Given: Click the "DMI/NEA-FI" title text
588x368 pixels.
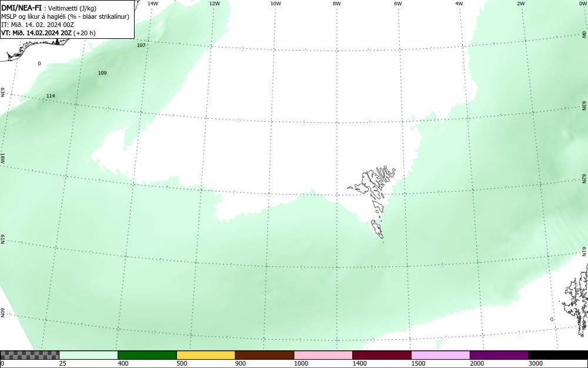Looking at the screenshot, I should (21, 8).
